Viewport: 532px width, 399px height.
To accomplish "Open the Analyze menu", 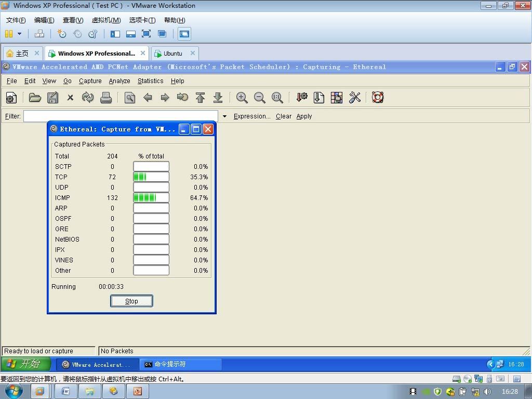I will (119, 81).
